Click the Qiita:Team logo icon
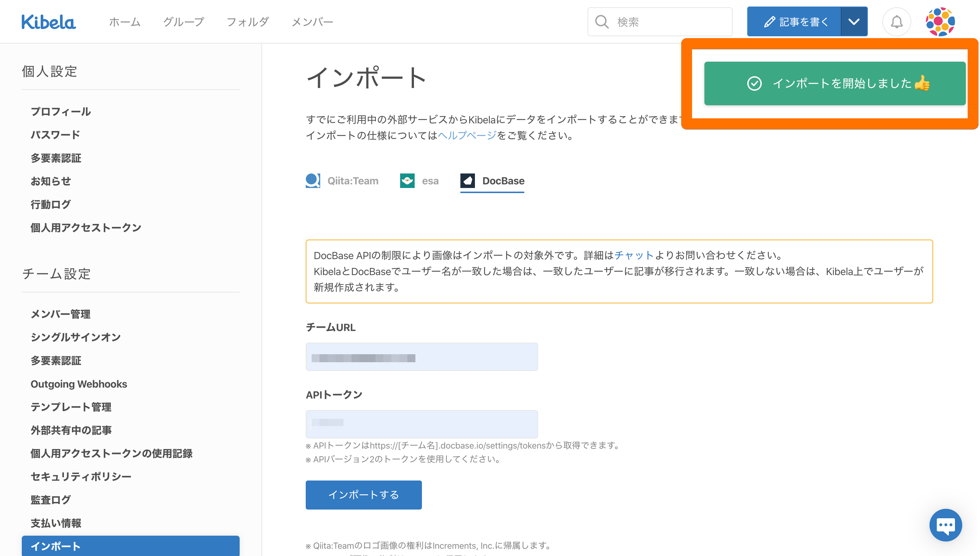 (313, 181)
